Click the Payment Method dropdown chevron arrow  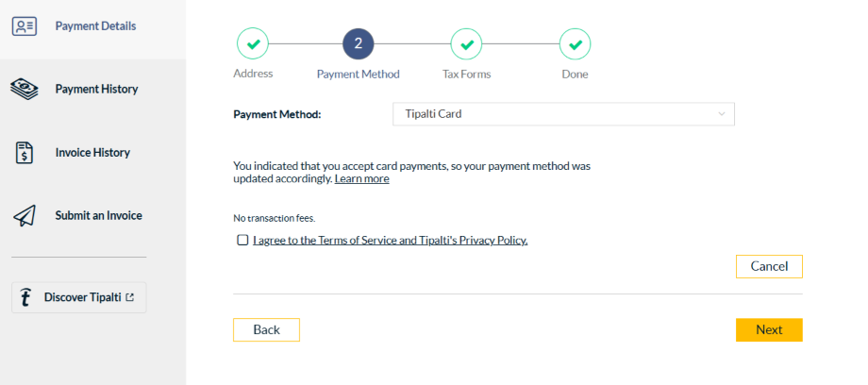722,114
